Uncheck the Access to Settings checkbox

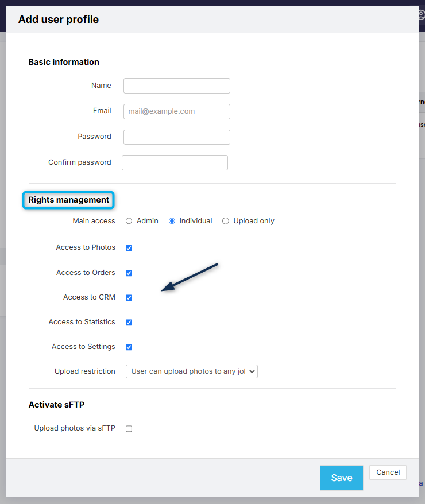click(129, 347)
